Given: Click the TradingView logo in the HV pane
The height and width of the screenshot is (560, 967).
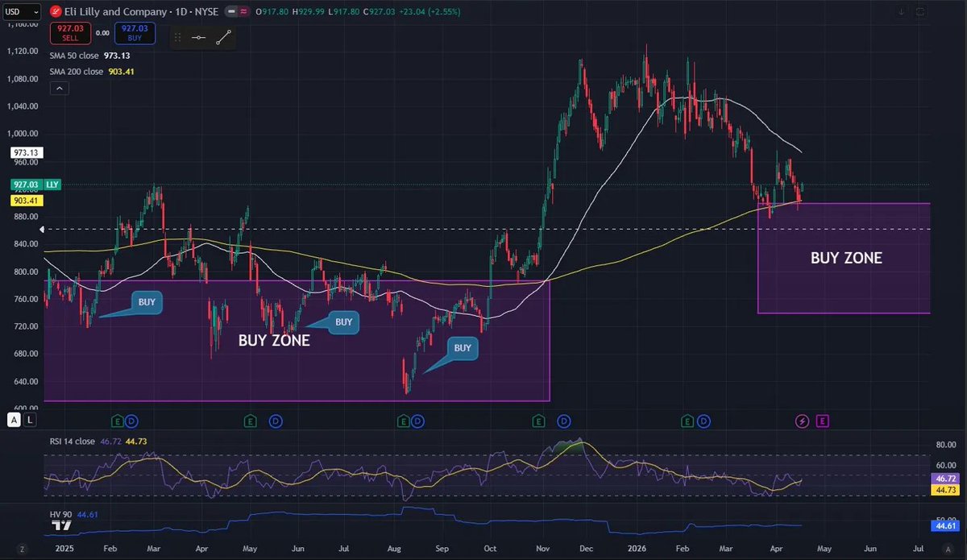Looking at the screenshot, I should [61, 525].
